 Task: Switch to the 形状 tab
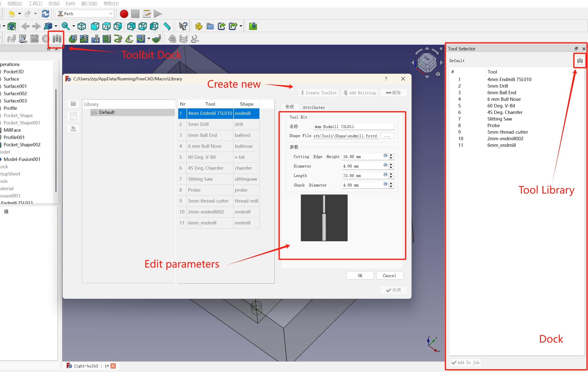click(x=290, y=107)
